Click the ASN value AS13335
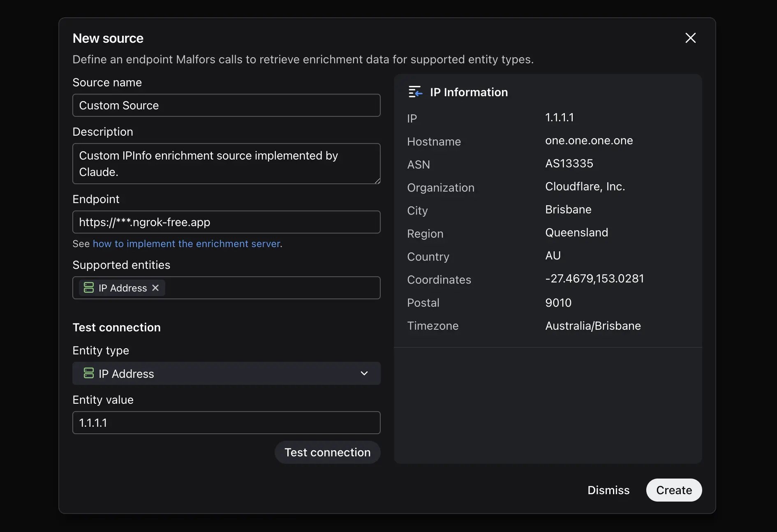 click(x=569, y=163)
